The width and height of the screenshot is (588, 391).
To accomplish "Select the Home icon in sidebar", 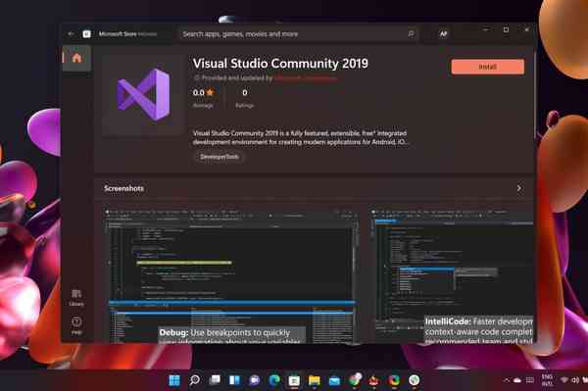I will click(76, 58).
